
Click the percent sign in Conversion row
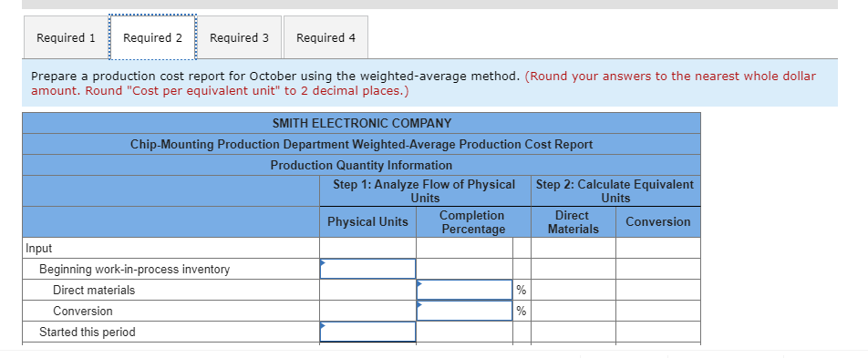(521, 311)
